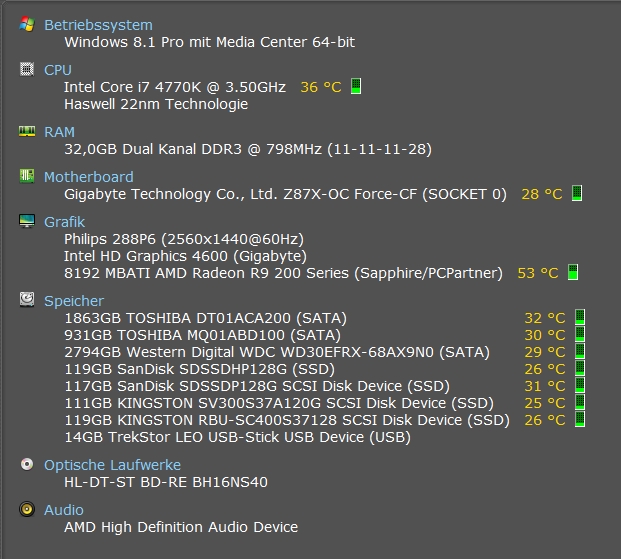621x559 pixels.
Task: Select the Optische Laufwerke heading
Action: tap(112, 465)
